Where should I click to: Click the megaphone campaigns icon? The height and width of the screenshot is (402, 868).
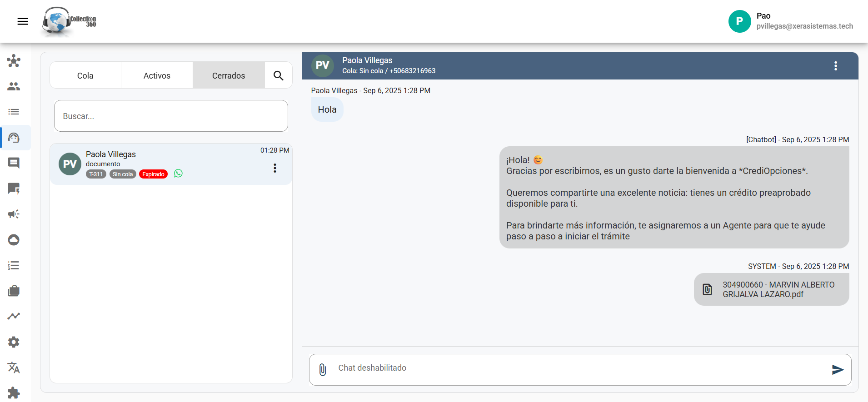coord(14,214)
